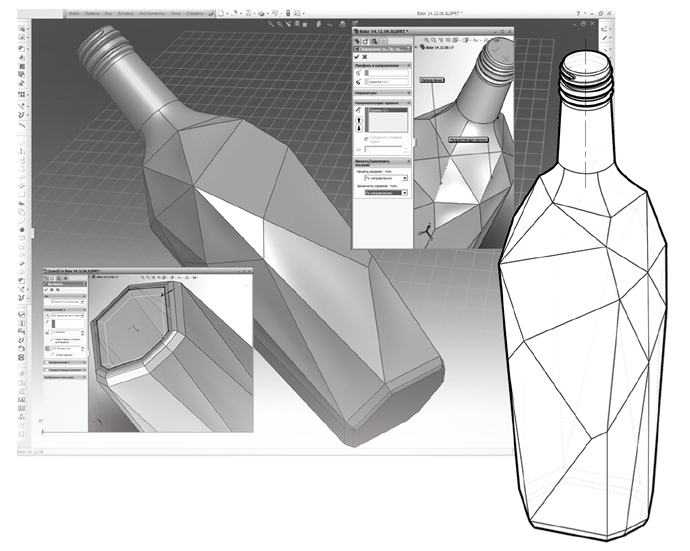Click the Undo icon in top toolbar
690x551 pixels.
coord(275,13)
